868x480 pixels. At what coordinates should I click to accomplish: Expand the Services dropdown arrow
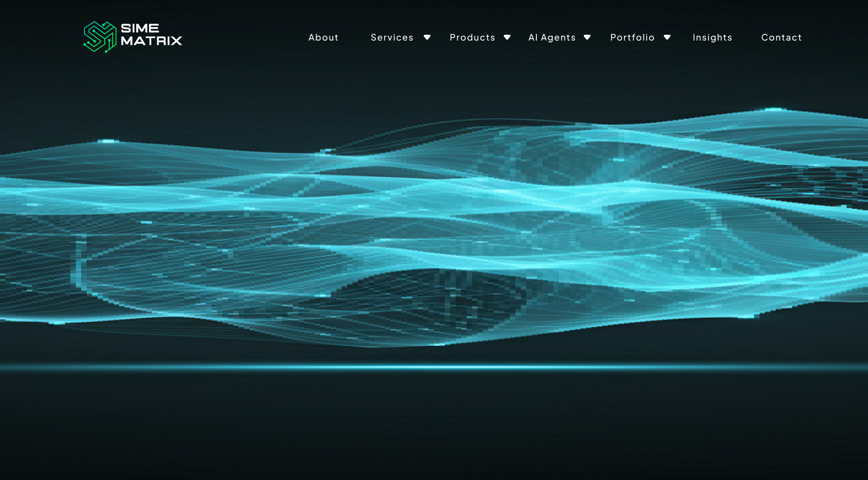427,38
